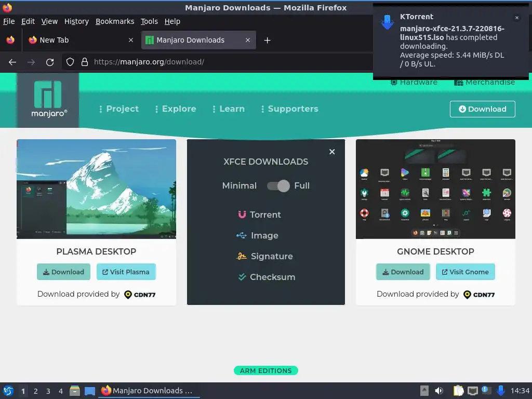Screen dimensions: 532x399
Task: Click the clipboard tray icon
Action: click(x=458, y=391)
